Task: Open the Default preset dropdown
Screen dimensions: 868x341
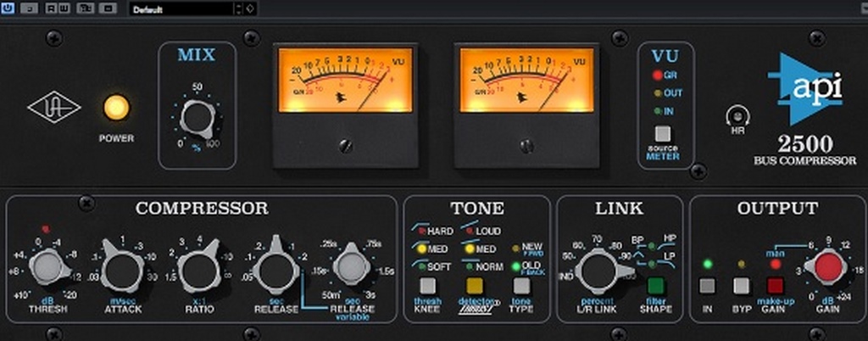Action: [x=181, y=8]
